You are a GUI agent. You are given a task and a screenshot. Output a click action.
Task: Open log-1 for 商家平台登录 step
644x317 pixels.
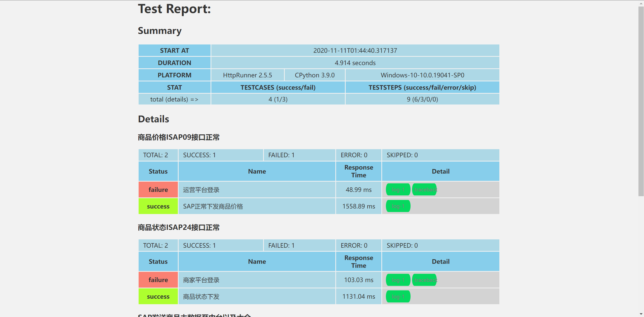pyautogui.click(x=398, y=280)
